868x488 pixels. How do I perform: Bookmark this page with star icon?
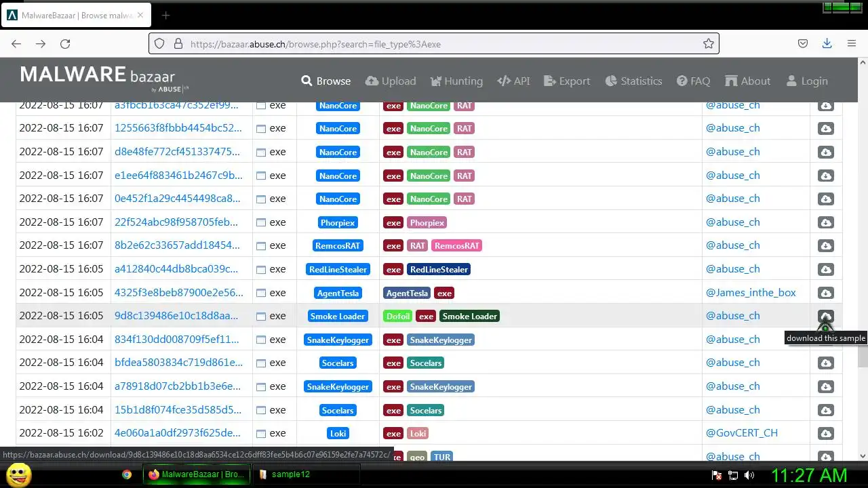(709, 43)
